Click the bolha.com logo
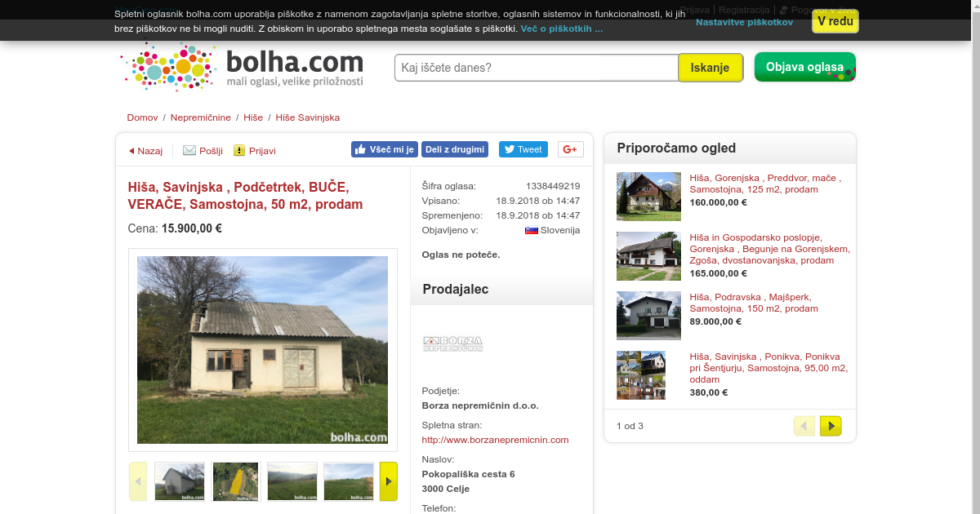This screenshot has height=514, width=980. tap(242, 66)
